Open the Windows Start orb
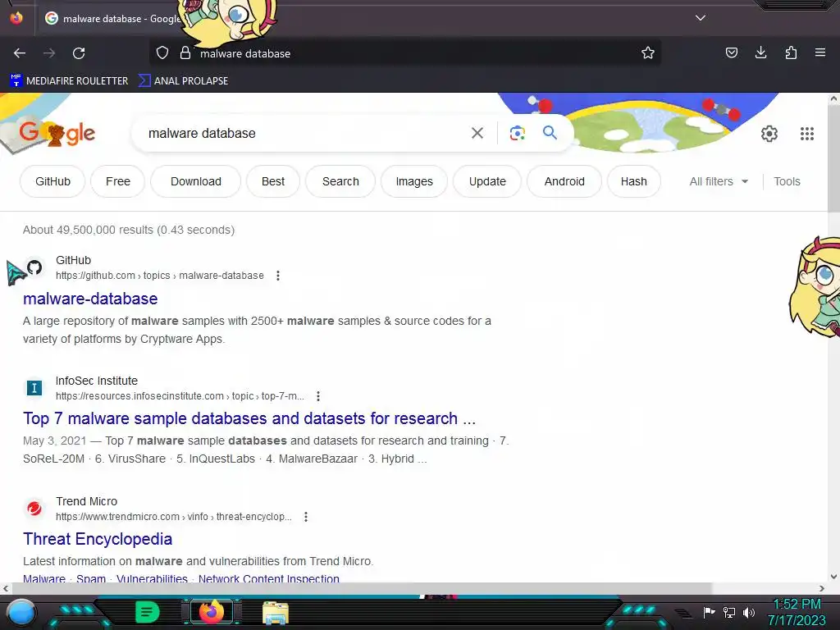 (x=21, y=612)
